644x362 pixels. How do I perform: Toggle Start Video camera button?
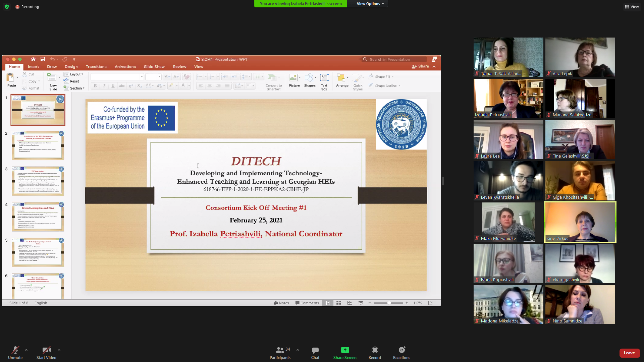tap(46, 350)
